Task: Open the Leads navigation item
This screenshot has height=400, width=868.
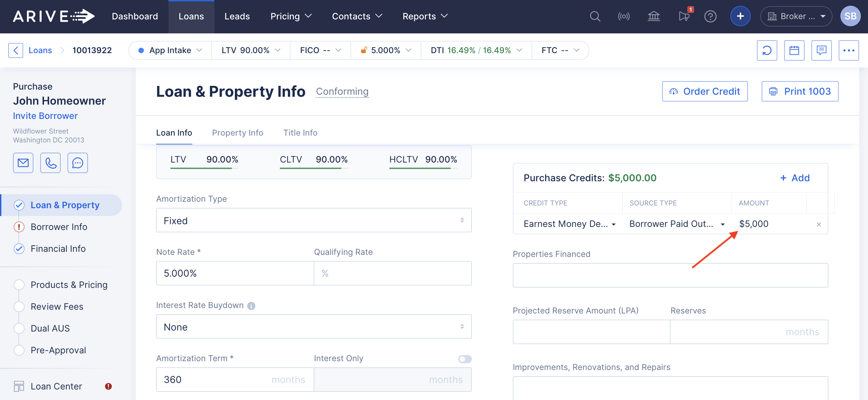Action: [x=237, y=16]
